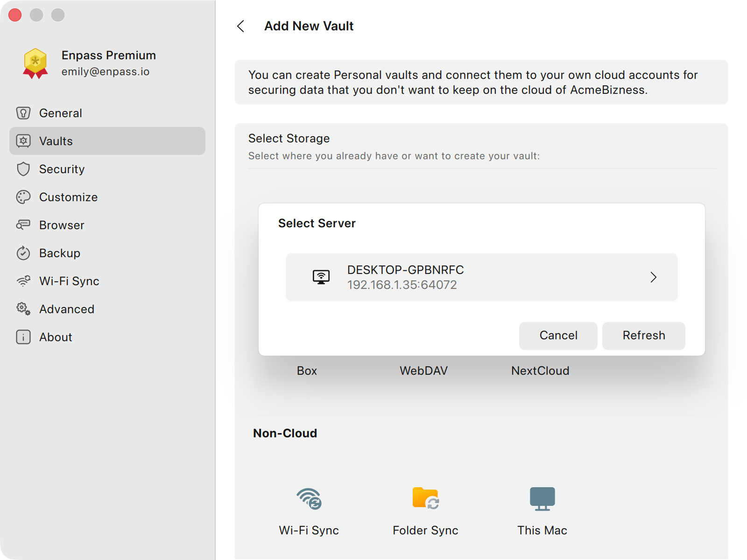Click the Wi-Fi Sync storage label
Viewport: 747px width, 560px height.
pyautogui.click(x=309, y=531)
